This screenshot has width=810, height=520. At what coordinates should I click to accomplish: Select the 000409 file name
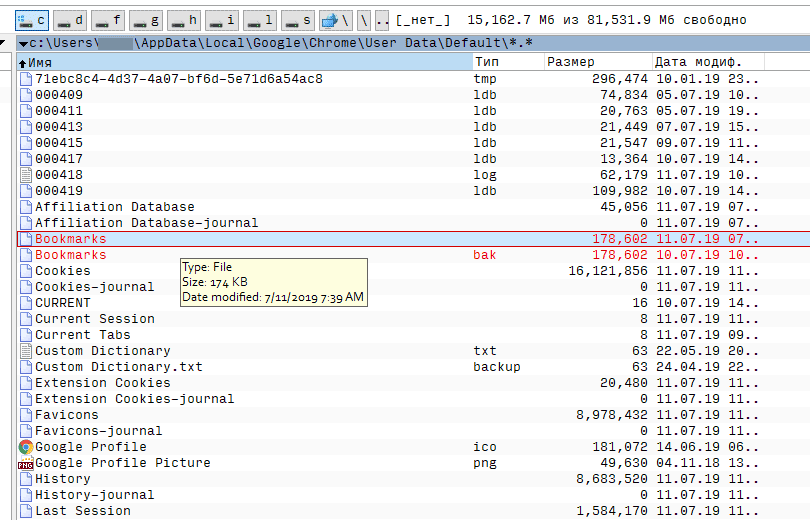pos(59,95)
